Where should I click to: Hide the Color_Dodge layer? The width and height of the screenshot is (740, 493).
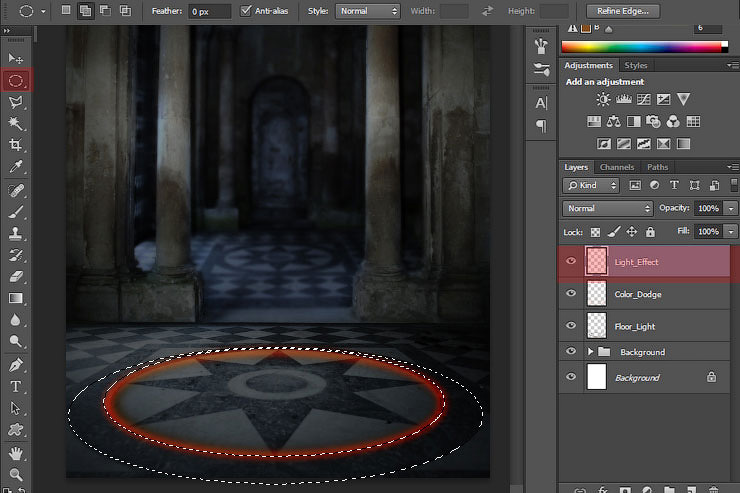(571, 294)
